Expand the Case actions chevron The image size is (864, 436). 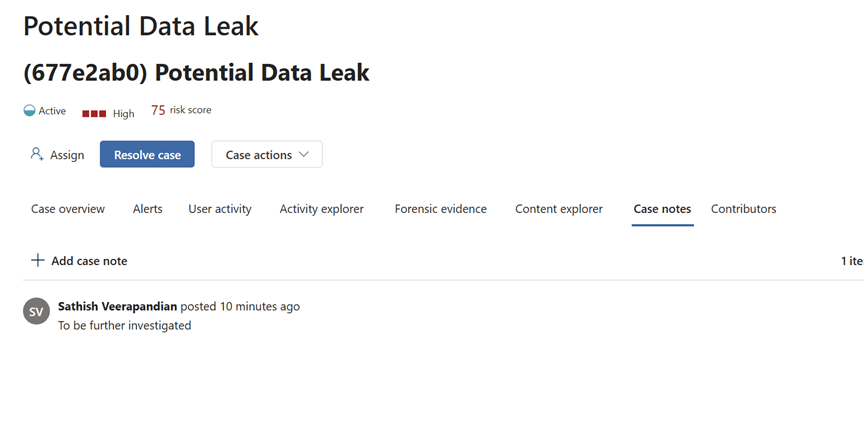pos(305,155)
